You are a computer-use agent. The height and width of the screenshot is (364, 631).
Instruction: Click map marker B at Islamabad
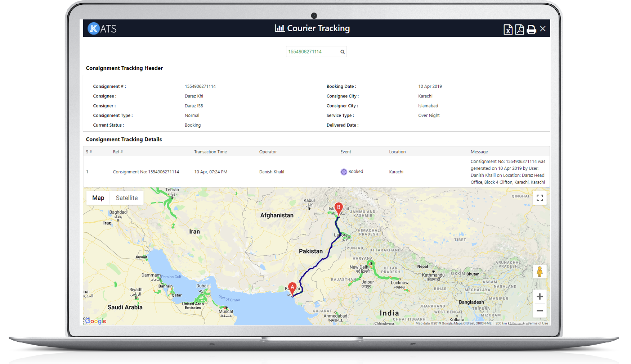(339, 209)
